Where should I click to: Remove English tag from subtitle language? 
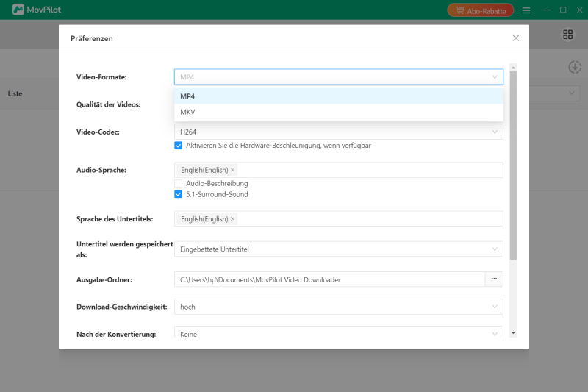(x=232, y=218)
